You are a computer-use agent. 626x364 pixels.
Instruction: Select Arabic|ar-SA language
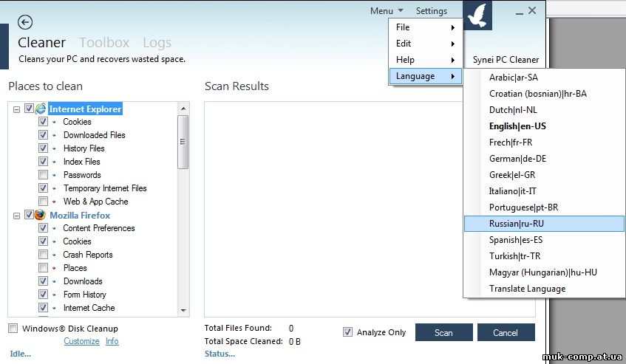click(x=544, y=78)
